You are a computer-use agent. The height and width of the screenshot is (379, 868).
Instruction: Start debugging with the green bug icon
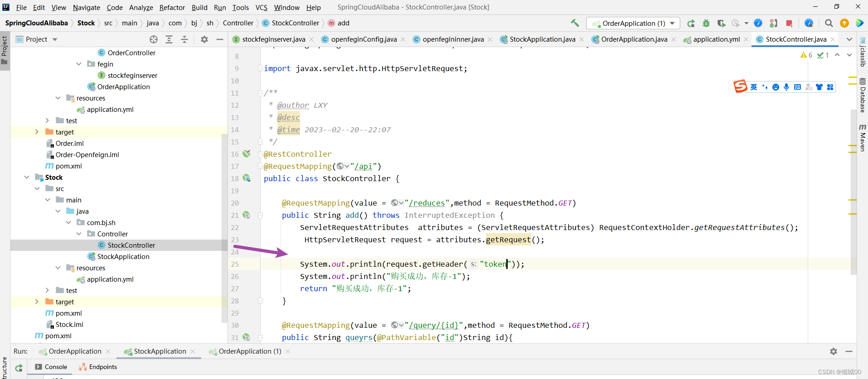706,23
